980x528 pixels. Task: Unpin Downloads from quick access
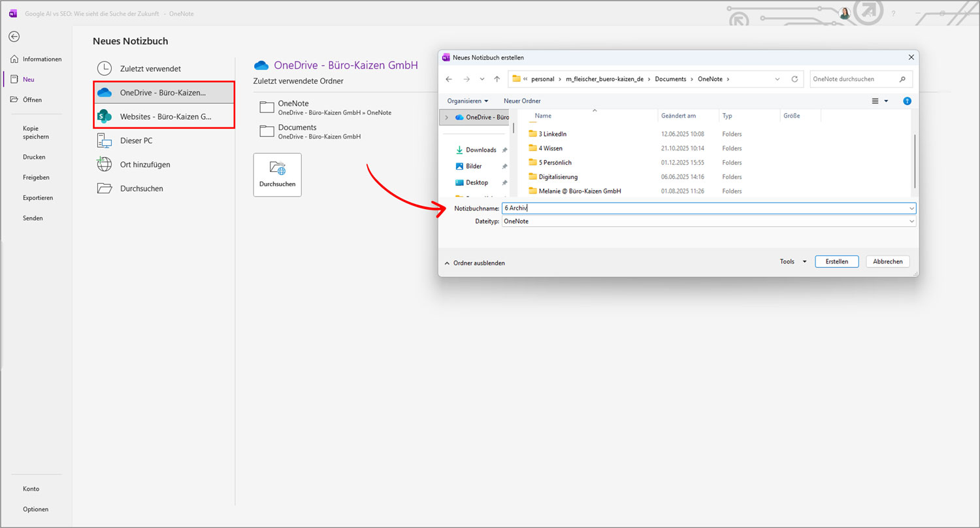point(504,149)
